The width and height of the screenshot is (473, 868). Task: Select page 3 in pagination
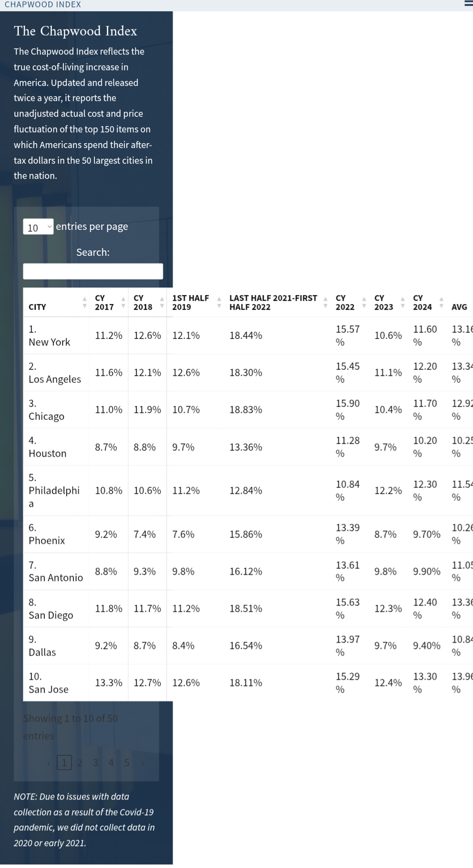(x=96, y=763)
